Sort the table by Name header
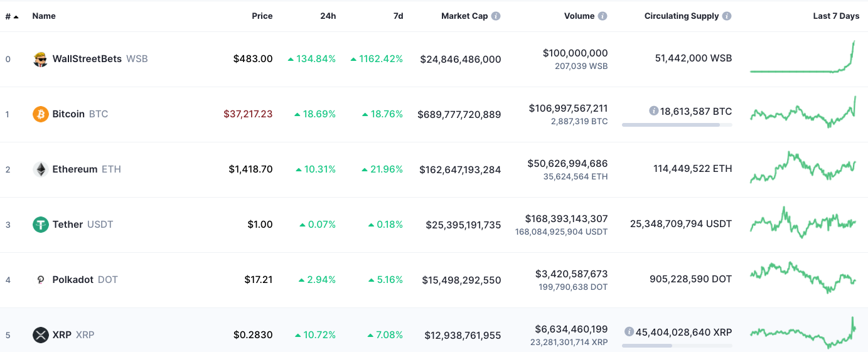The image size is (868, 352). [x=44, y=16]
